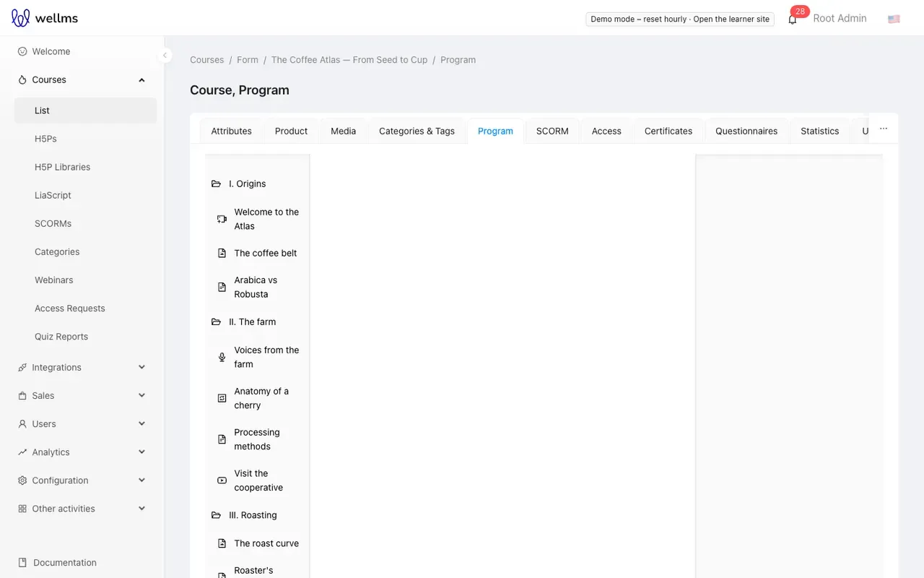924x578 pixels.
Task: Click the Analytics chart icon
Action: 22,452
